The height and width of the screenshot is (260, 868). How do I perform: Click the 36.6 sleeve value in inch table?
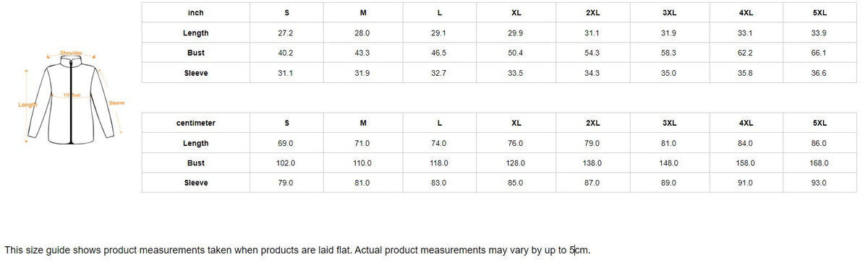(x=820, y=73)
